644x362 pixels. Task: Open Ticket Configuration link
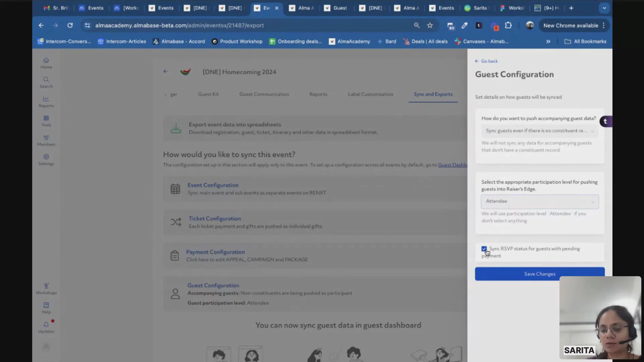coord(215,219)
